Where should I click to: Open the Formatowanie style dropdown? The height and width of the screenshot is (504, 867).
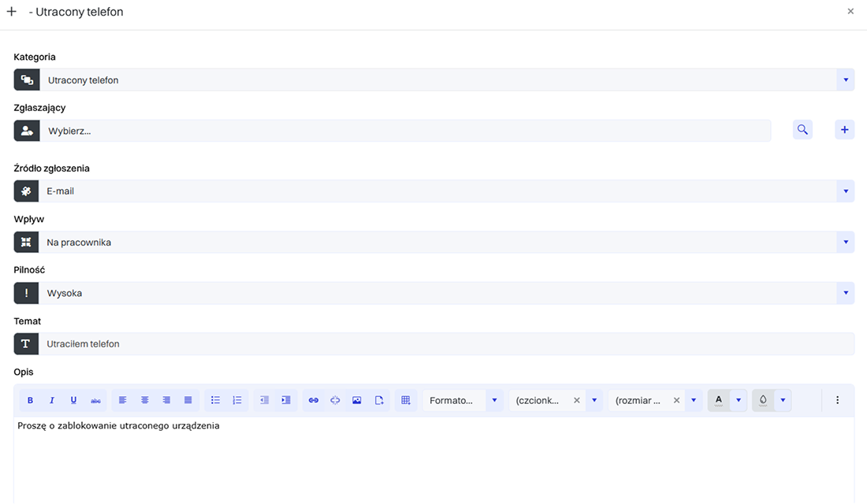pyautogui.click(x=494, y=400)
